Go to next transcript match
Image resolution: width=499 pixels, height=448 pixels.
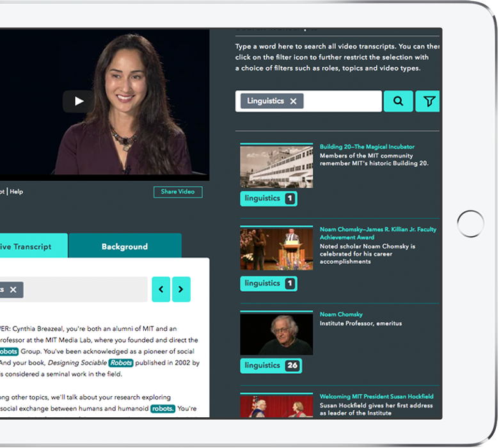[x=181, y=289]
